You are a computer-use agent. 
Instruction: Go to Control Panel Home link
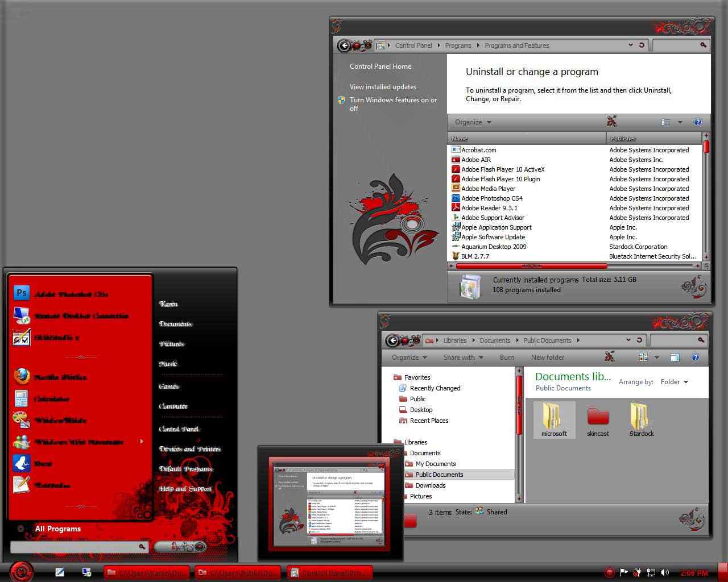point(380,66)
